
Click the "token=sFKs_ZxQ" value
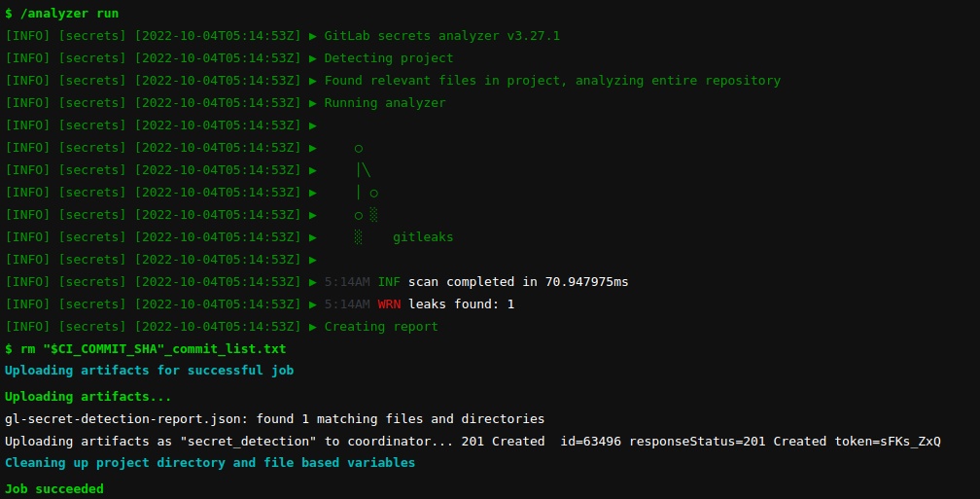[888, 442]
